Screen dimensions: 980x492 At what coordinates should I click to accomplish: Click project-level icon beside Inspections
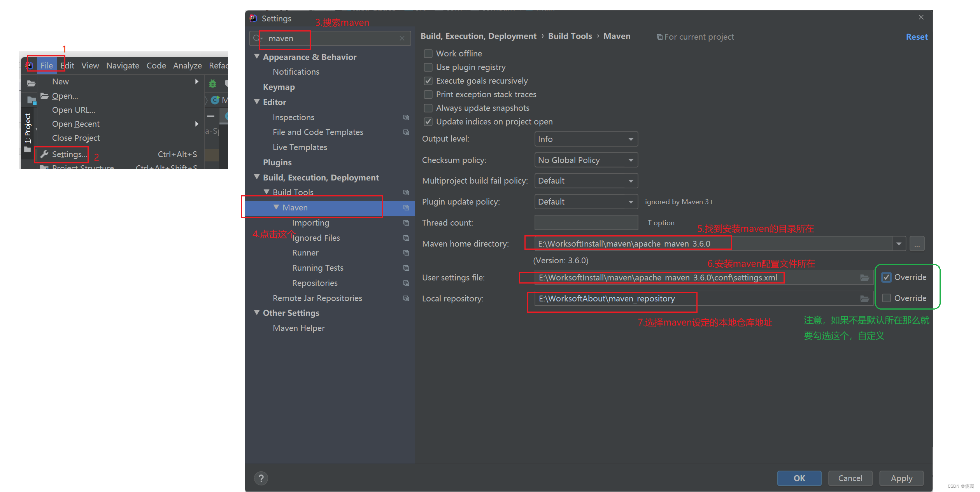click(406, 117)
